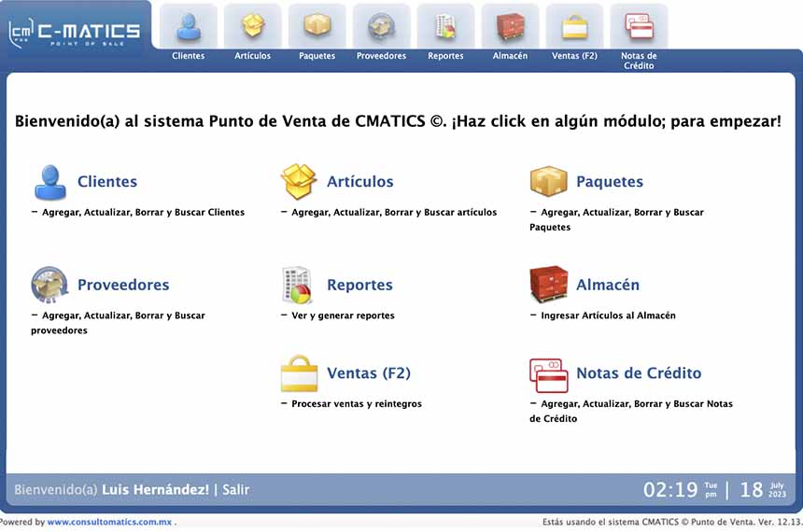Viewport: 803px width, 532px height.
Task: Click Salir to log out
Action: click(235, 489)
